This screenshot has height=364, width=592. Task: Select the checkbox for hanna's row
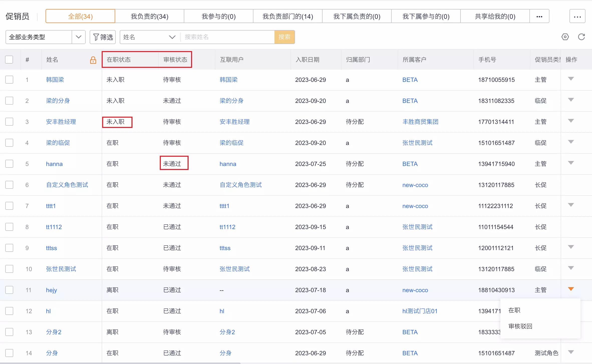[x=9, y=164]
